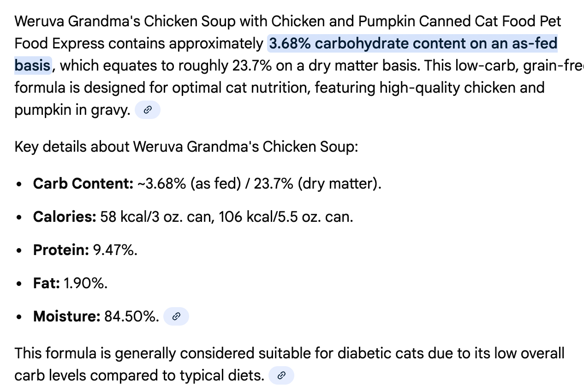584x392 pixels.
Task: Click the bold "Carb Content:" label
Action: coord(83,184)
